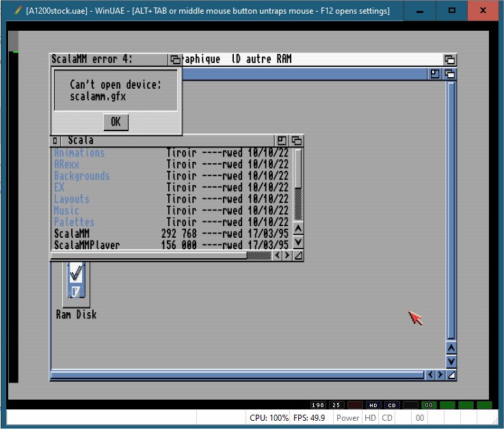Click the Tiroir label on the Music row
This screenshot has width=504, height=429.
[181, 210]
